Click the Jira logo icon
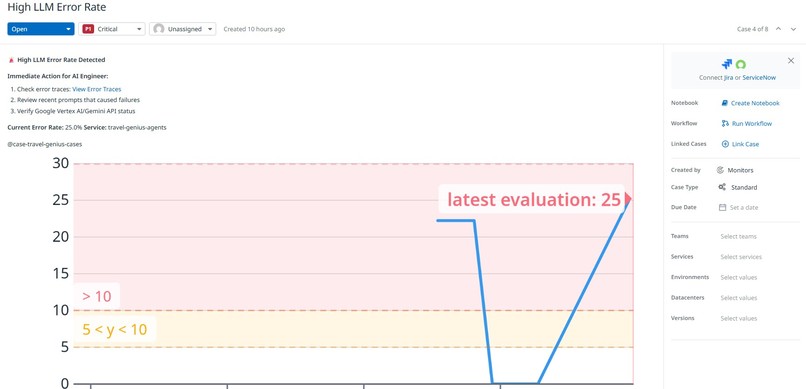The height and width of the screenshot is (389, 806). point(727,64)
